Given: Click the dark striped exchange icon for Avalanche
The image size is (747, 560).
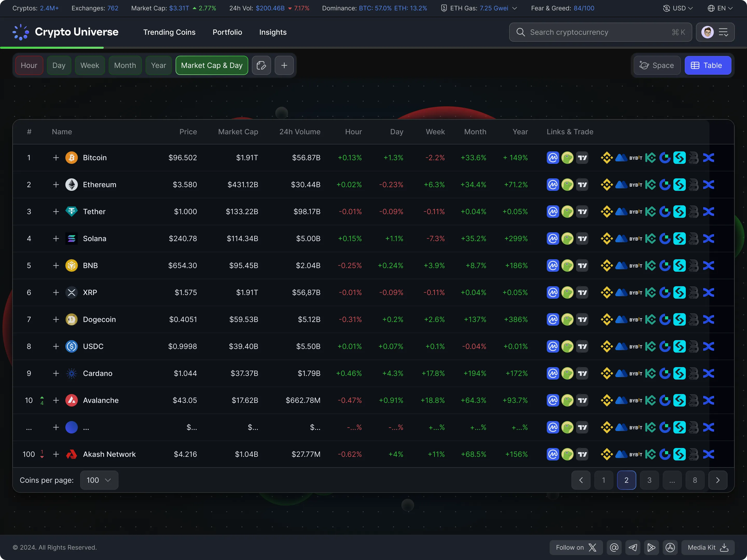Looking at the screenshot, I should click(694, 400).
